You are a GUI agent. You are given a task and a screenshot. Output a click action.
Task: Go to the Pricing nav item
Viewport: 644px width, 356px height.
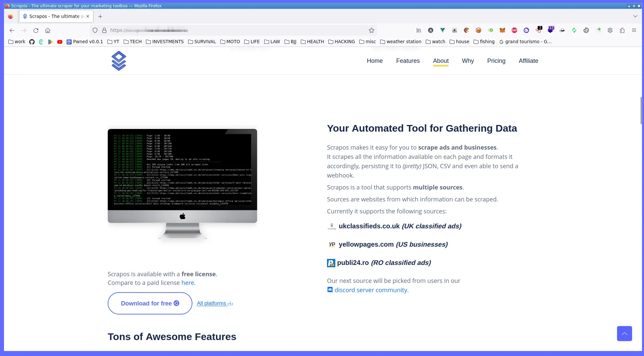(496, 61)
